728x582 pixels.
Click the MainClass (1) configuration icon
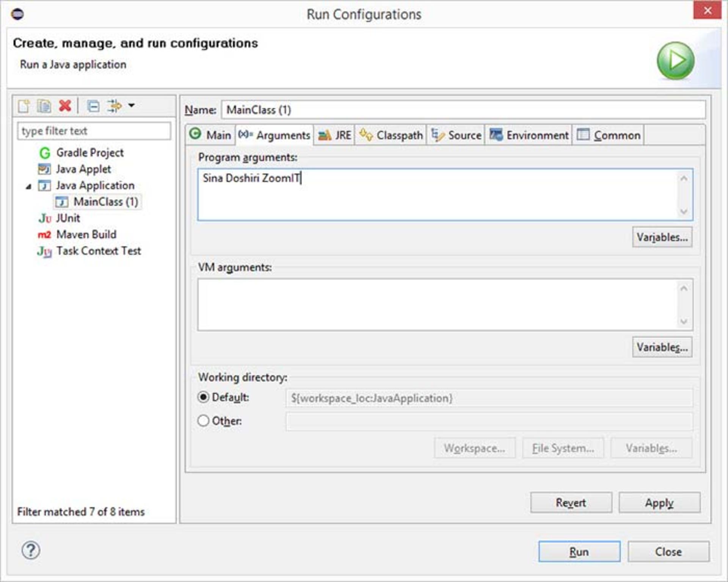click(x=62, y=202)
